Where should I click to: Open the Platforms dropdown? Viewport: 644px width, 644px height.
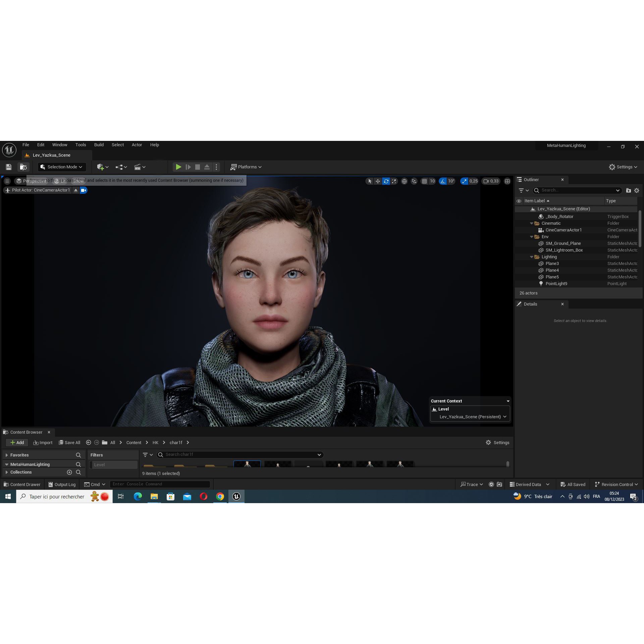point(246,167)
